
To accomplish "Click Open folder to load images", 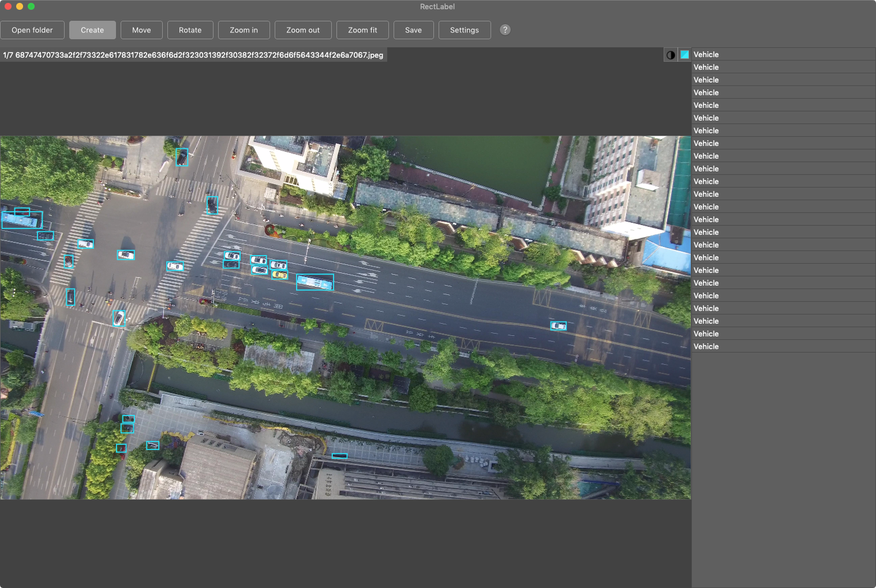I will pos(32,29).
